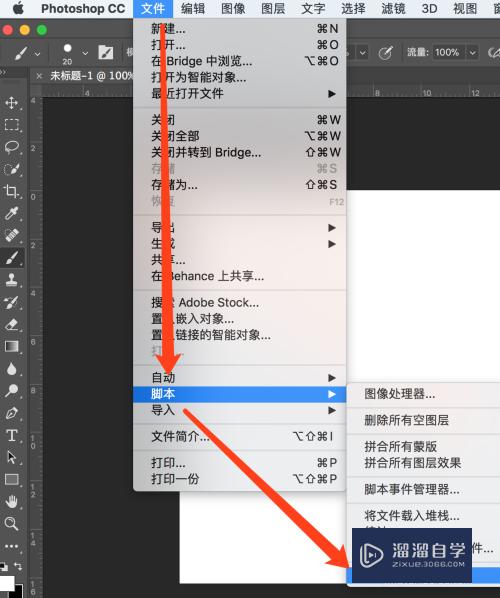The image size is (500, 598).
Task: Open the 文件 menu
Action: tap(153, 8)
